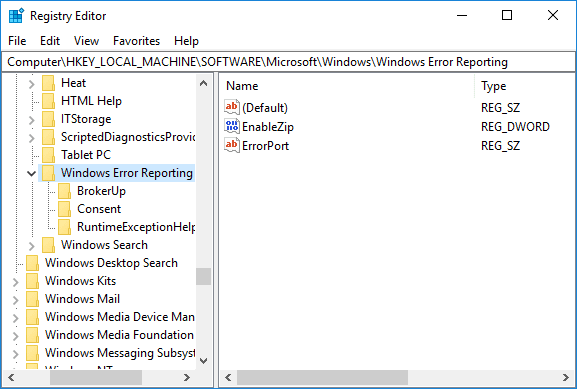The height and width of the screenshot is (389, 577).
Task: Select the EnableZip DWORD value icon
Action: click(x=232, y=127)
